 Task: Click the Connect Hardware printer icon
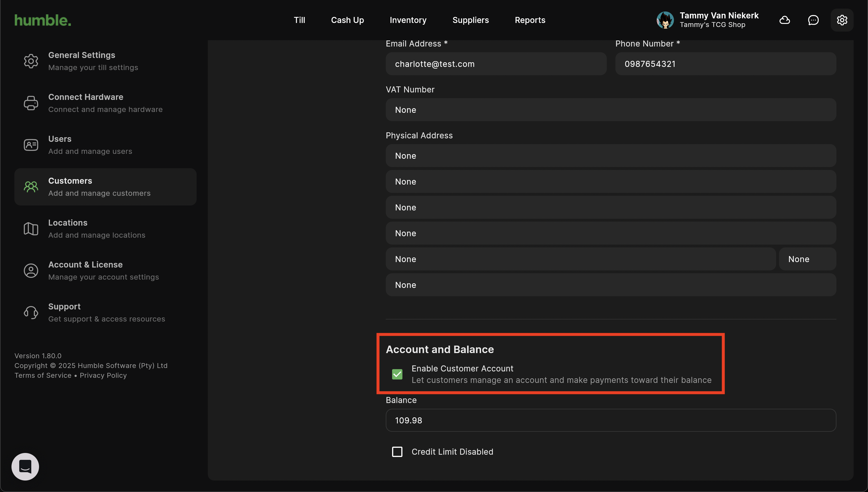pos(31,103)
